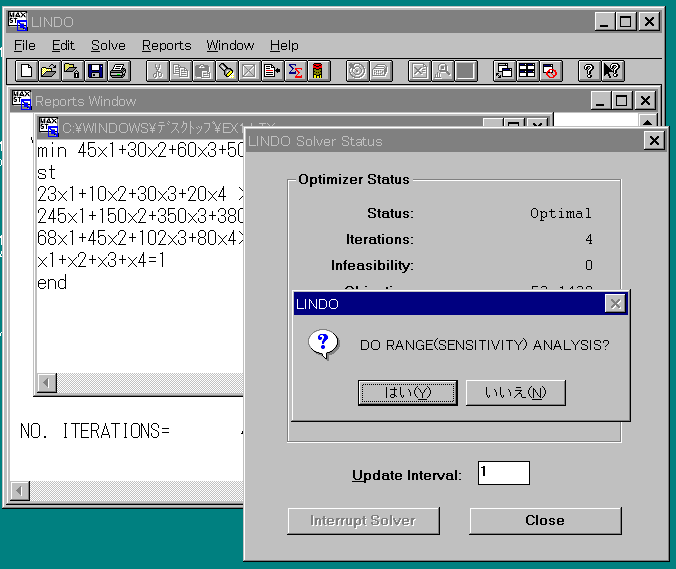Click the Go To Line page-arrow icon
Image resolution: width=676 pixels, height=569 pixels.
[x=272, y=71]
